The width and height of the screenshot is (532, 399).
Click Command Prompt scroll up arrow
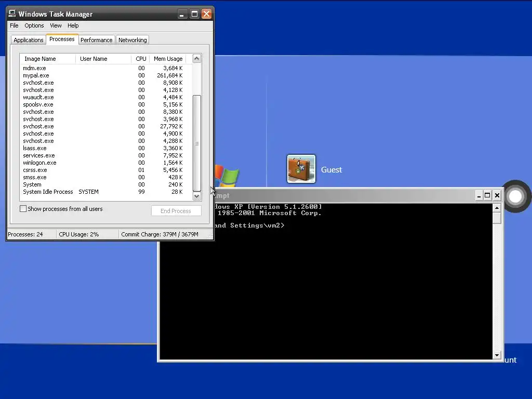(x=497, y=208)
